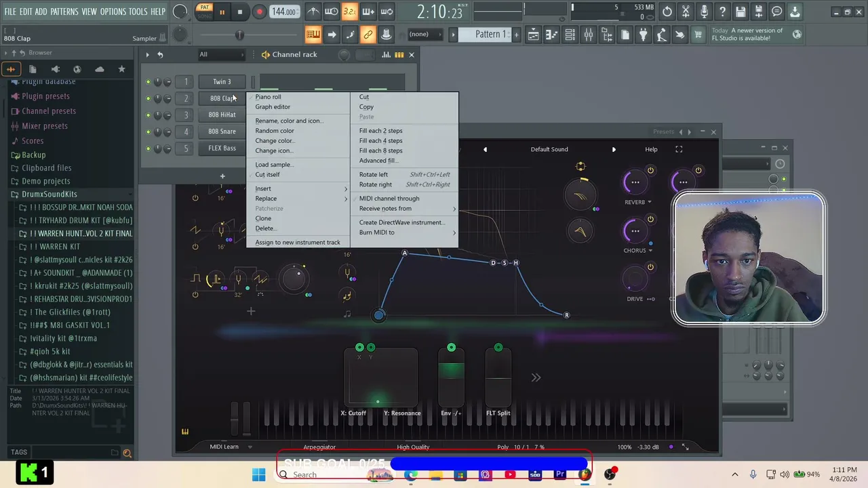Click the one-click audio recording microphone icon
868x488 pixels.
(x=704, y=12)
